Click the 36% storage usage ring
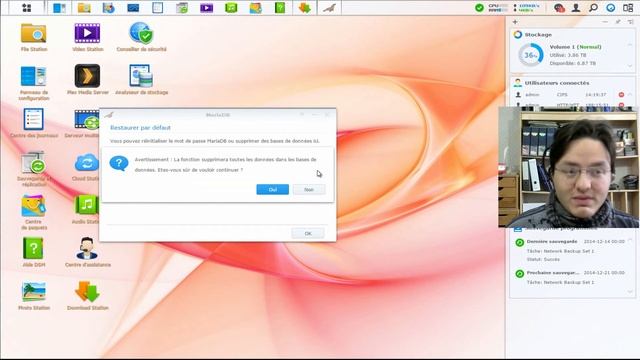This screenshot has width=640, height=360. click(x=531, y=55)
